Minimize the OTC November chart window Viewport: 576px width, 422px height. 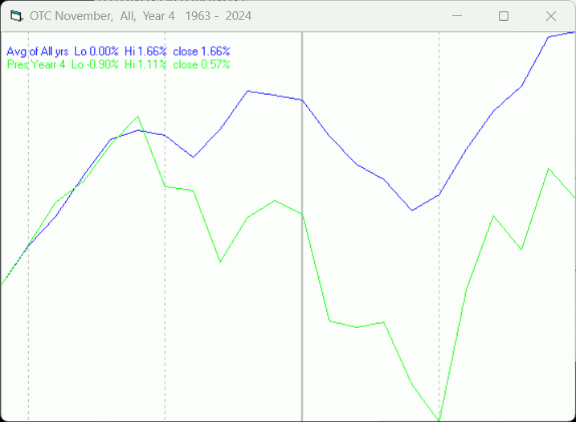pos(457,16)
